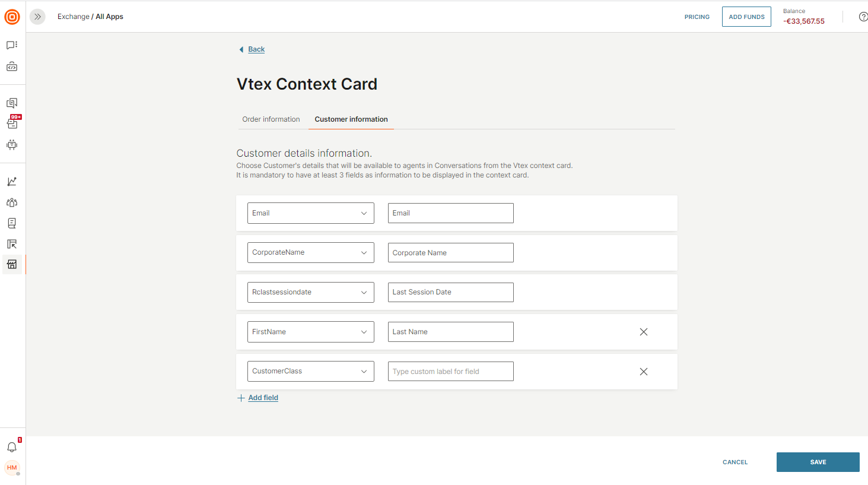Screen dimensions: 868x485
Task: Open the CorporateName dropdown
Action: coord(310,252)
